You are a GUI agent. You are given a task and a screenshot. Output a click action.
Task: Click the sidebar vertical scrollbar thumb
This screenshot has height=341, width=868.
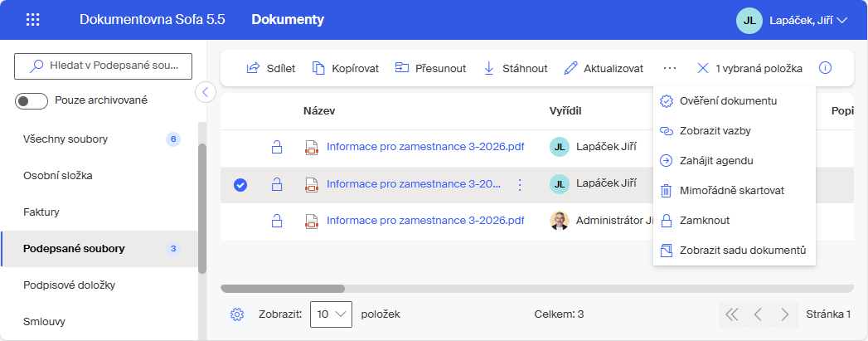[202, 208]
